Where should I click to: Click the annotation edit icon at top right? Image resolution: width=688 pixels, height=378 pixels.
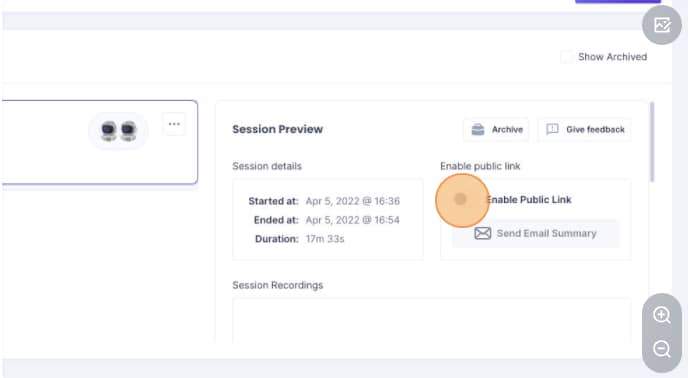662,25
